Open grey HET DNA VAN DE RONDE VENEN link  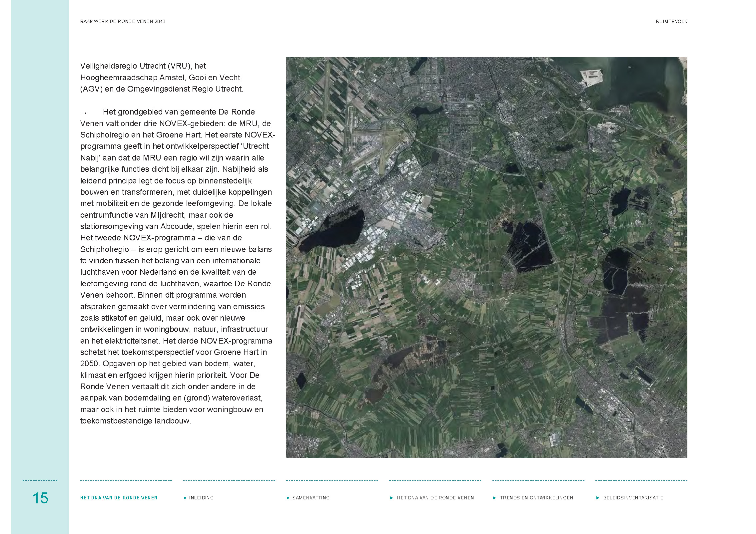(435, 498)
